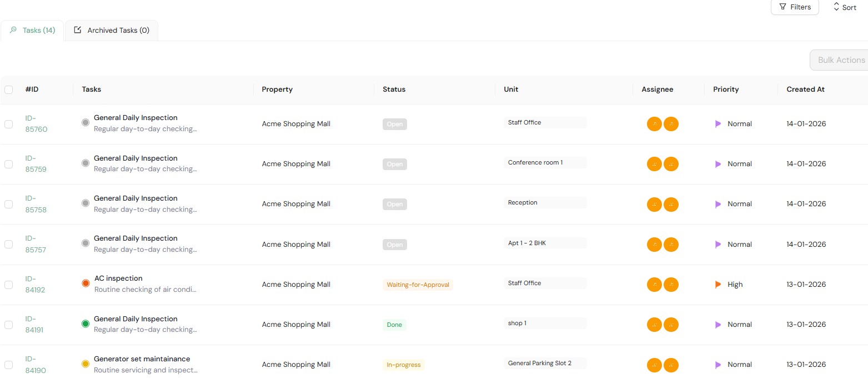Click Open status badge in ID-85760 row
Screen dimensions: 868x383
coord(395,124)
